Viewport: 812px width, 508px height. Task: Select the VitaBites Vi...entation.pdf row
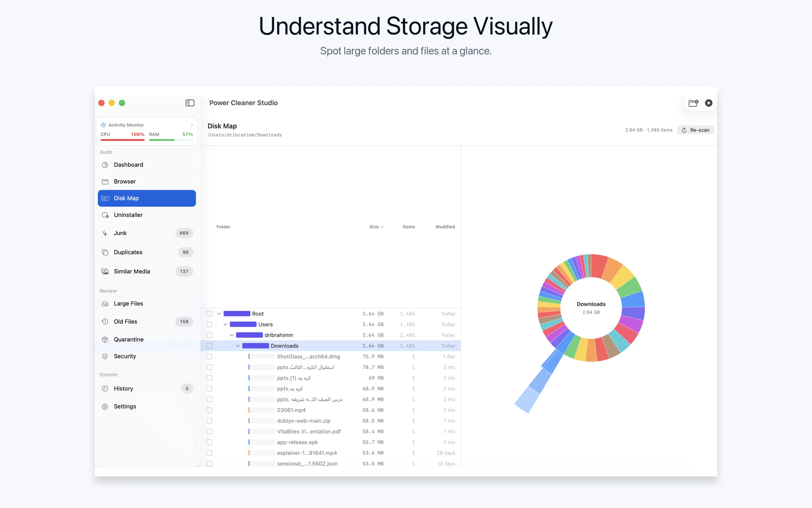(330, 432)
